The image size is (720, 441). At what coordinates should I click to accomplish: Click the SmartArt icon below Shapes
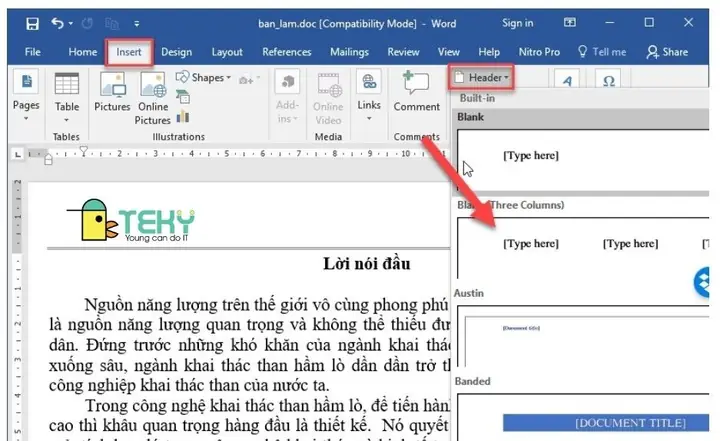tap(183, 96)
